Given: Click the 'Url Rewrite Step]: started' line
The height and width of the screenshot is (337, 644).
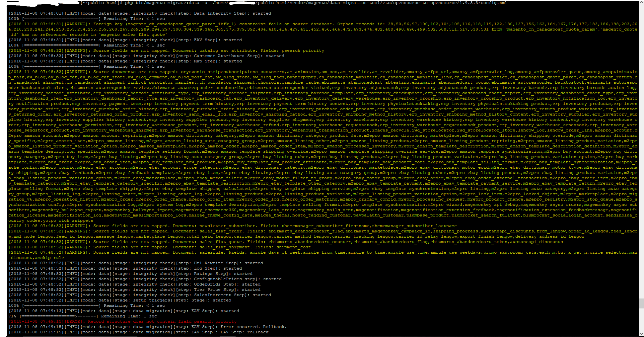Looking at the screenshot, I should [136, 263].
